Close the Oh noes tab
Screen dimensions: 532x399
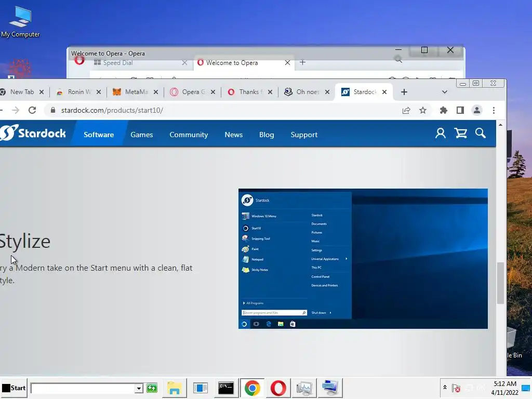point(327,92)
